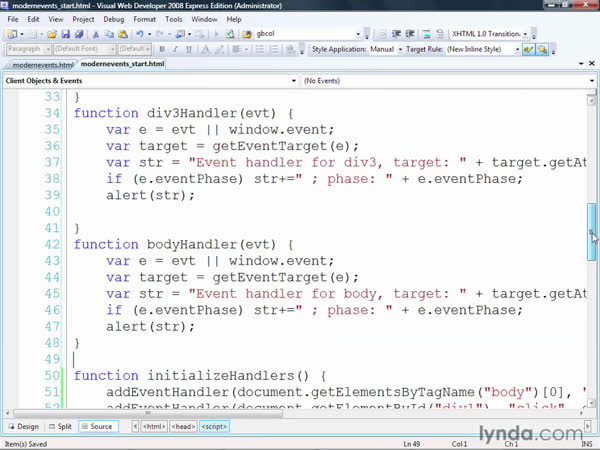600x450 pixels.
Task: Switch to modernevents.html tab
Action: pyautogui.click(x=37, y=64)
